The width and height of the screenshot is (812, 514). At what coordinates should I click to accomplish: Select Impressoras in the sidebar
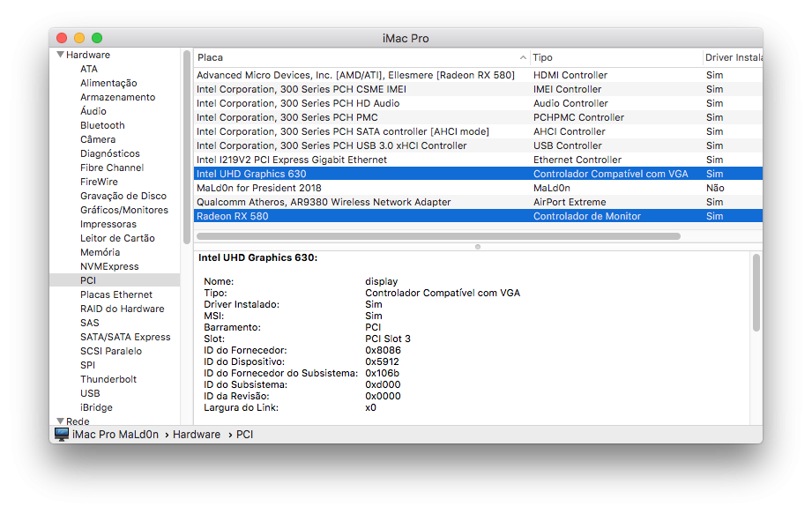[108, 224]
